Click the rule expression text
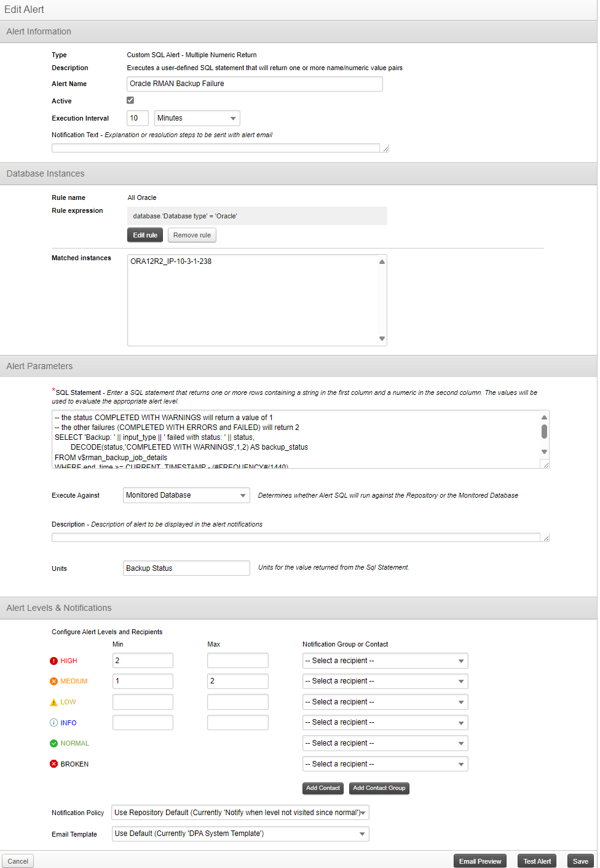Screen dimensions: 600x868 pos(185,217)
